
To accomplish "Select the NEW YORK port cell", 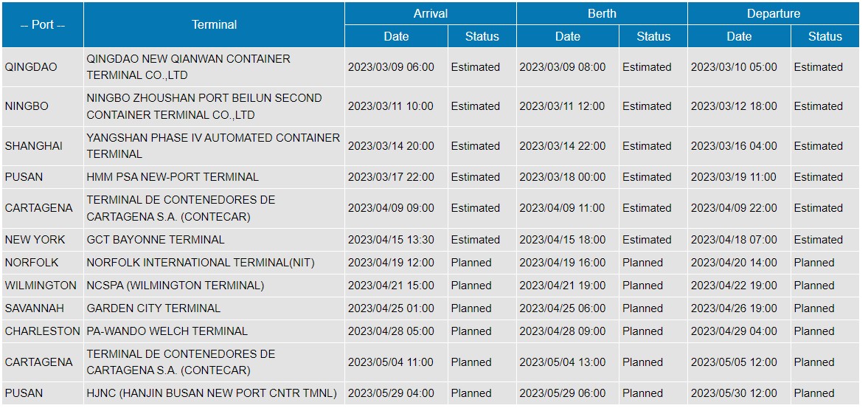I will point(35,240).
